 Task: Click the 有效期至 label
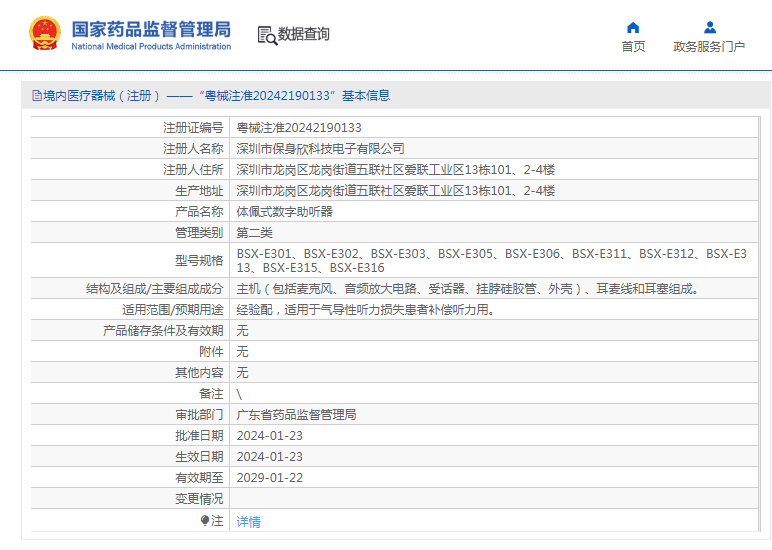(x=199, y=478)
